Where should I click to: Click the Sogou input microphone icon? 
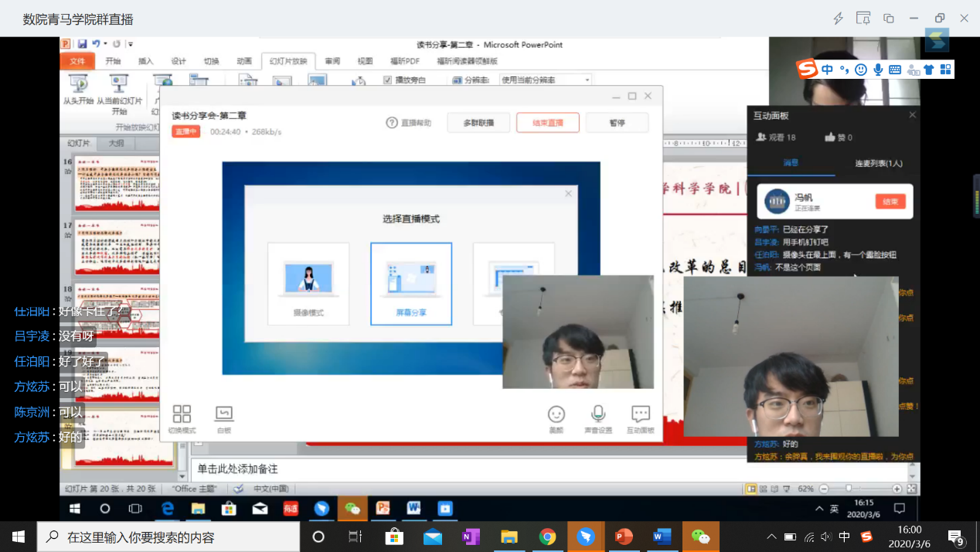878,70
